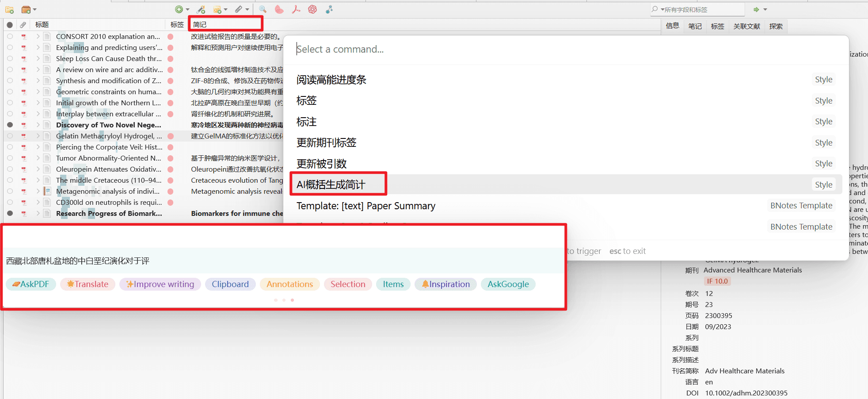This screenshot has height=399, width=868.
Task: Click the circle icon in the column header
Action: pyautogui.click(x=9, y=25)
